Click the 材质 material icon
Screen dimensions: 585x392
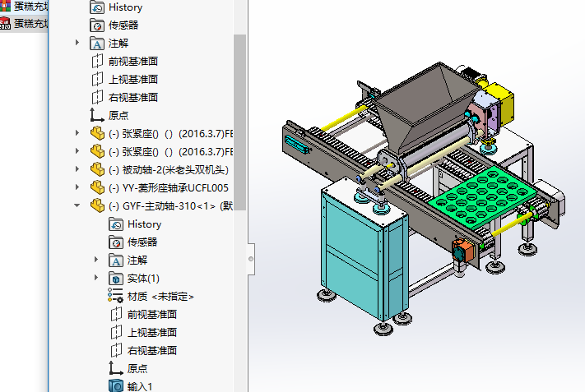tap(115, 296)
